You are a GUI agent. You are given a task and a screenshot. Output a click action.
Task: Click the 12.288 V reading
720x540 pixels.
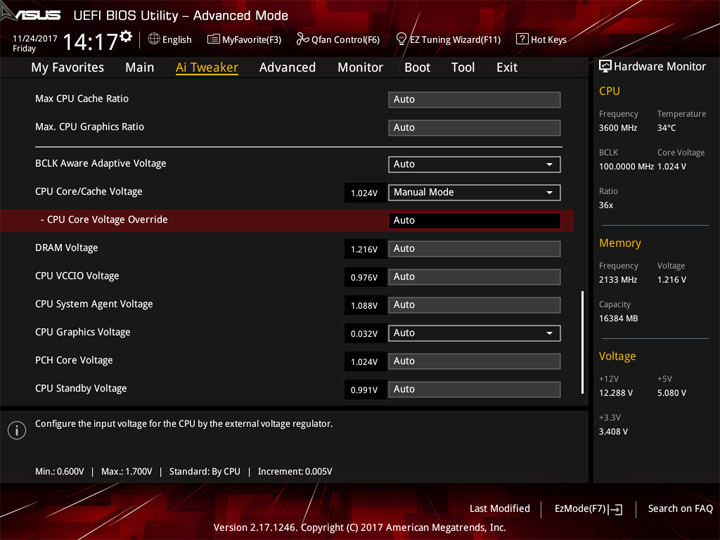[x=616, y=393]
